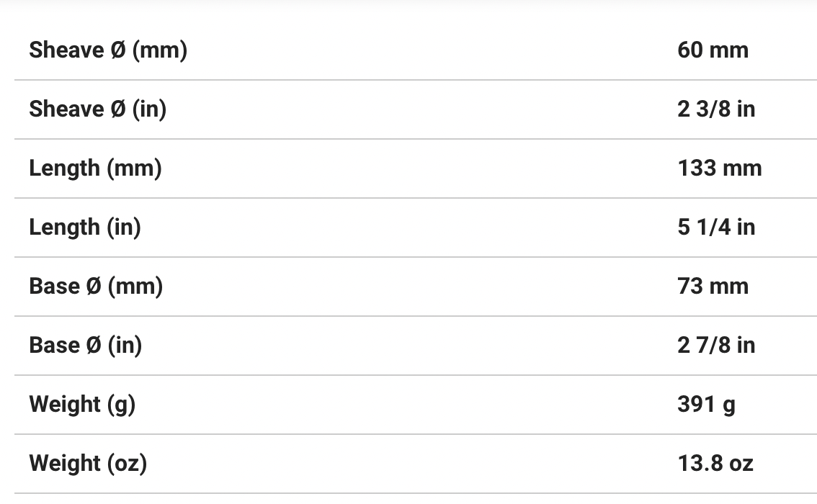Viewport: 817px width, 504px height.
Task: Select the 73 mm base value
Action: [x=713, y=287]
